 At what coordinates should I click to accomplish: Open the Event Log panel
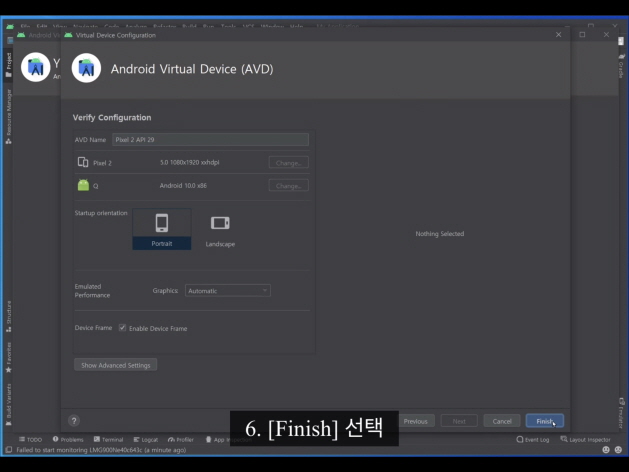tap(533, 440)
